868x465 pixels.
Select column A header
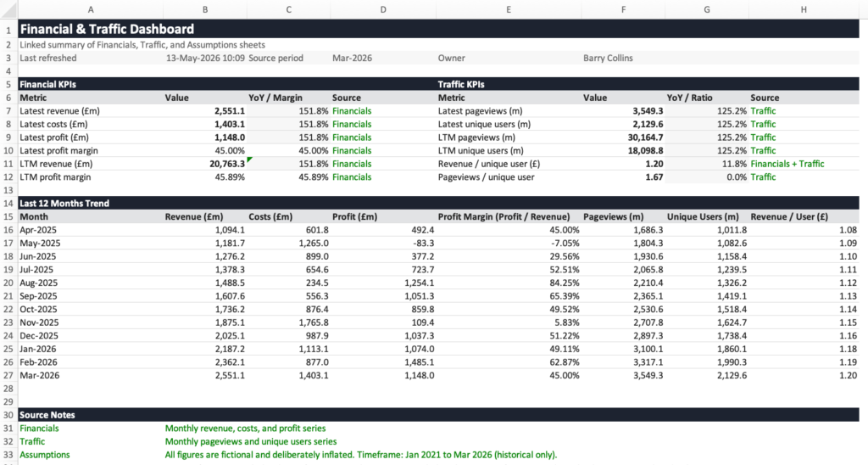point(91,9)
